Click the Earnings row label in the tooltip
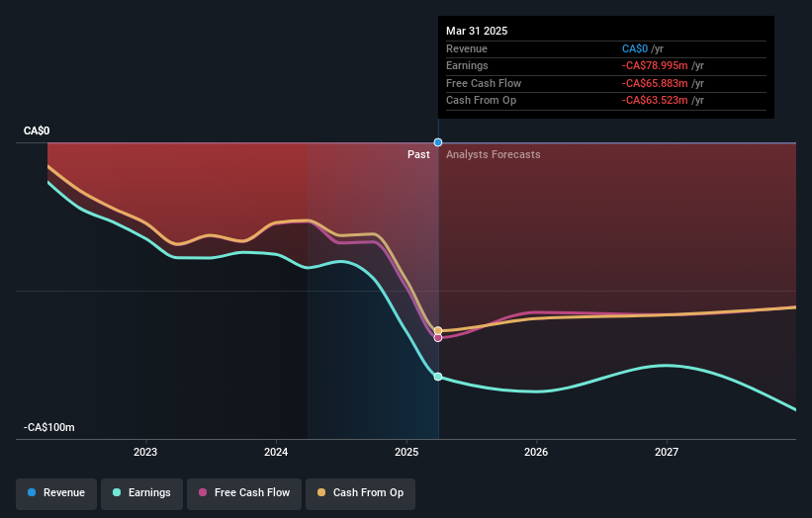 click(467, 65)
